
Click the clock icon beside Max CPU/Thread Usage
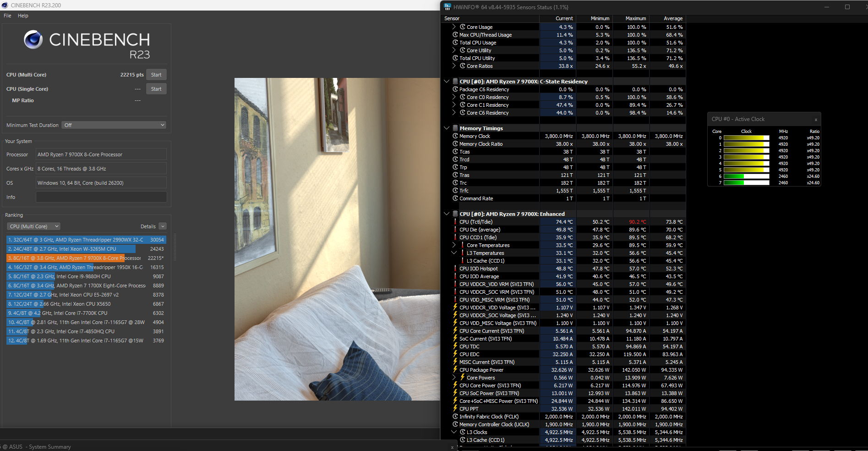click(455, 34)
